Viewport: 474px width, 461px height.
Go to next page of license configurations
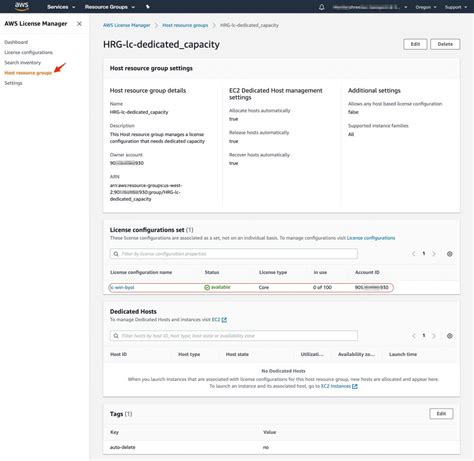coord(434,254)
